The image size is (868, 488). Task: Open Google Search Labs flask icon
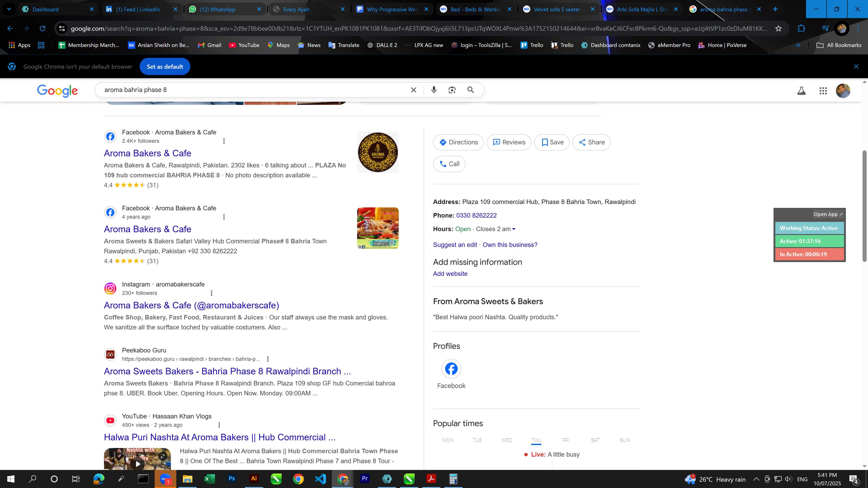point(801,91)
